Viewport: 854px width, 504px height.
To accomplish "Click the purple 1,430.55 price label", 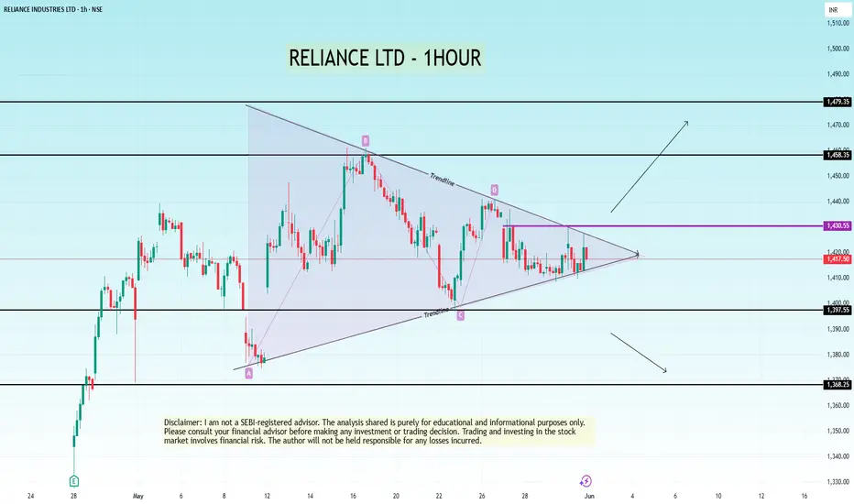I will 838,225.
